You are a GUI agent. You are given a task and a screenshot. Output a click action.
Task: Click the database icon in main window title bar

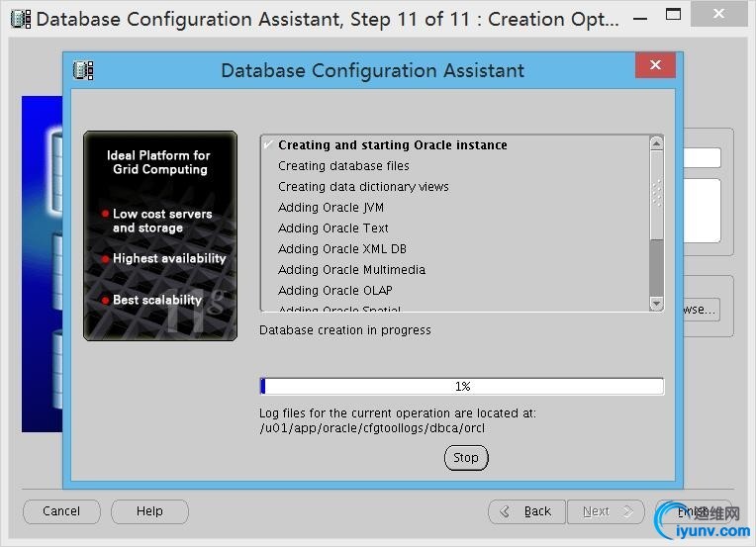21,19
